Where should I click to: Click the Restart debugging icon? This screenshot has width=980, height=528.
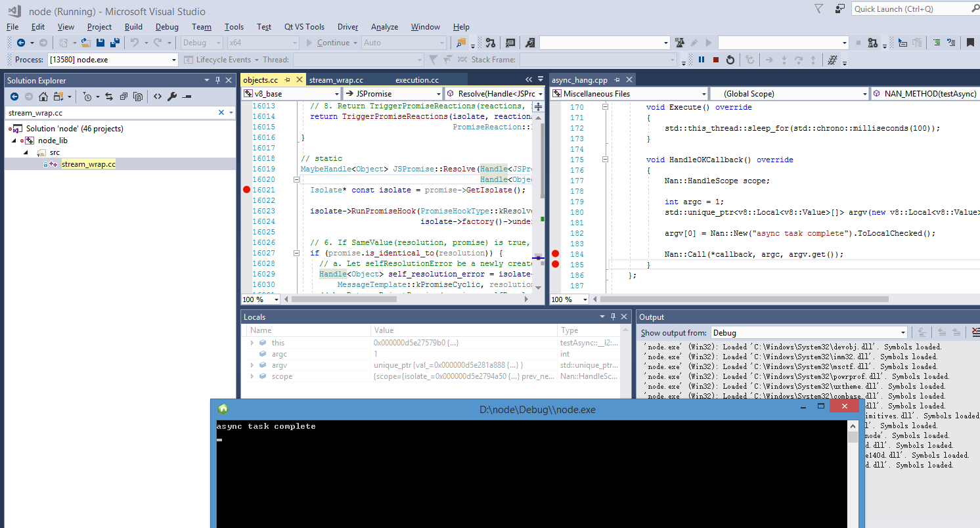coord(730,59)
